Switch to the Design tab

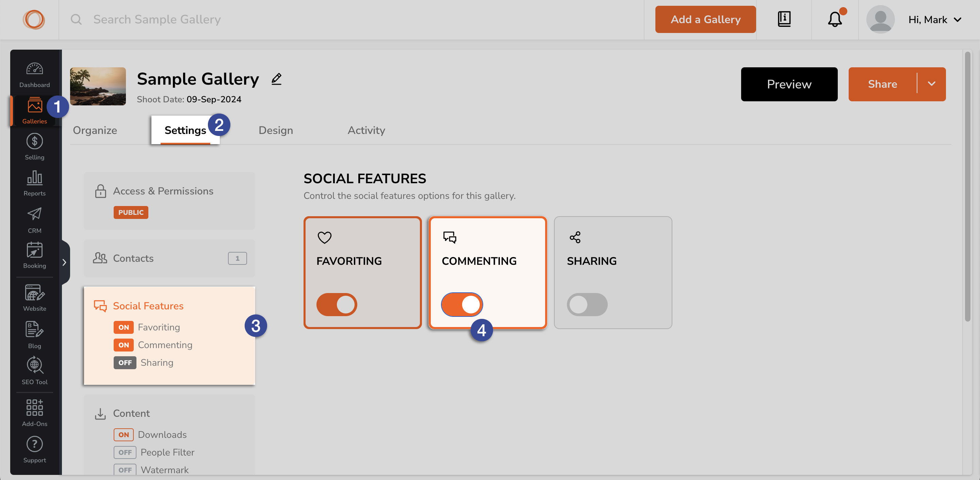[276, 130]
